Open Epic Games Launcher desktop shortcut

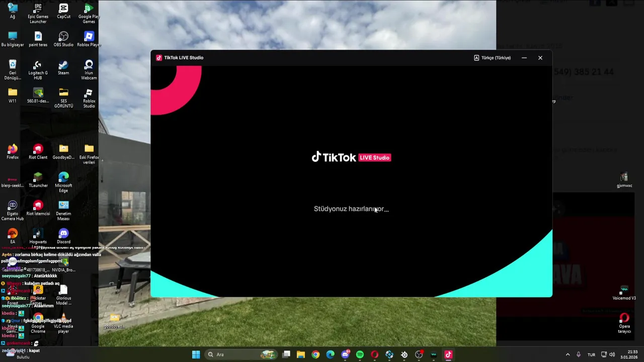click(38, 14)
